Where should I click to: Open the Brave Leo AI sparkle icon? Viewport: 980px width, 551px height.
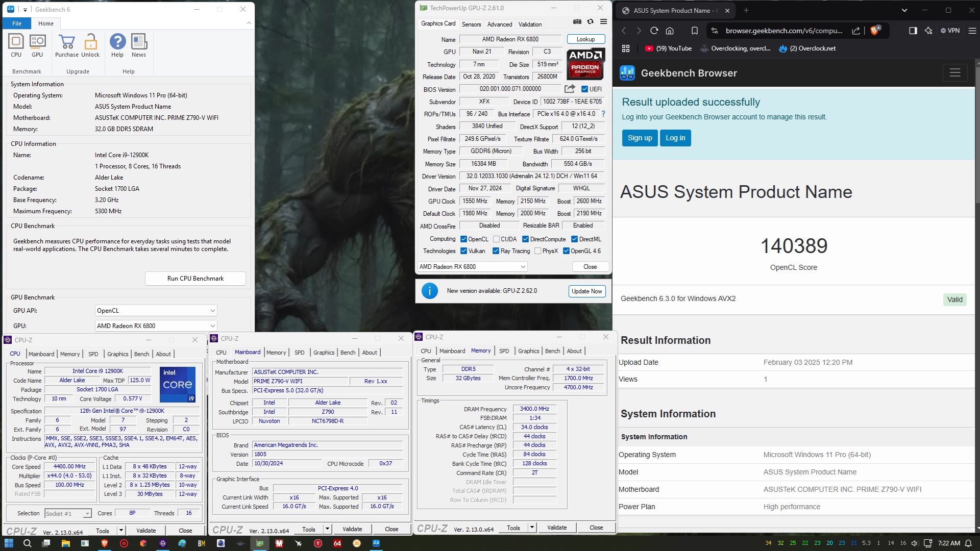928,31
